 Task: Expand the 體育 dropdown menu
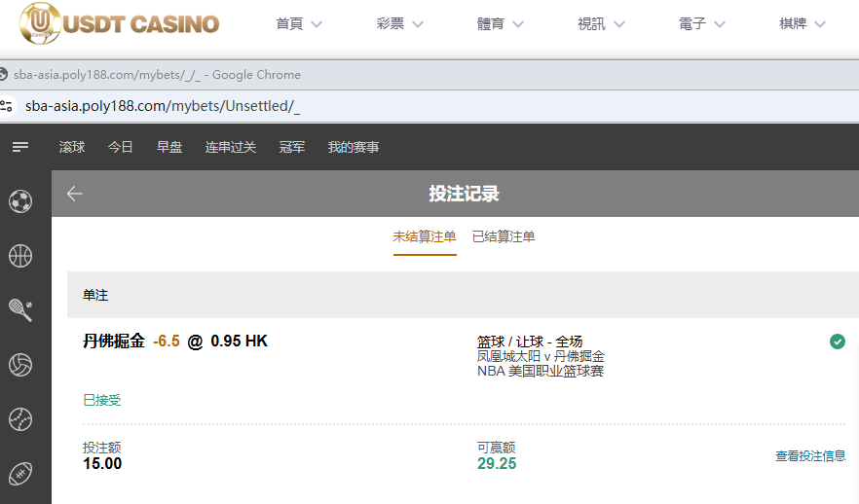point(501,23)
